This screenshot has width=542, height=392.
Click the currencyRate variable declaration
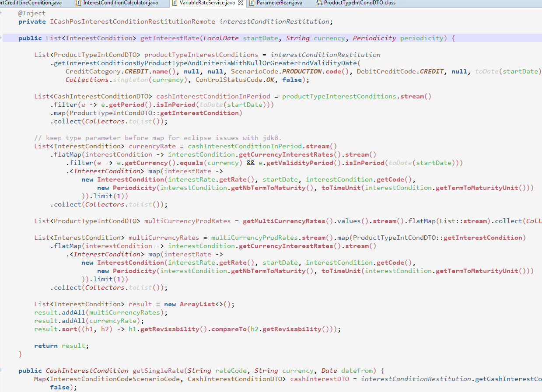pos(152,146)
